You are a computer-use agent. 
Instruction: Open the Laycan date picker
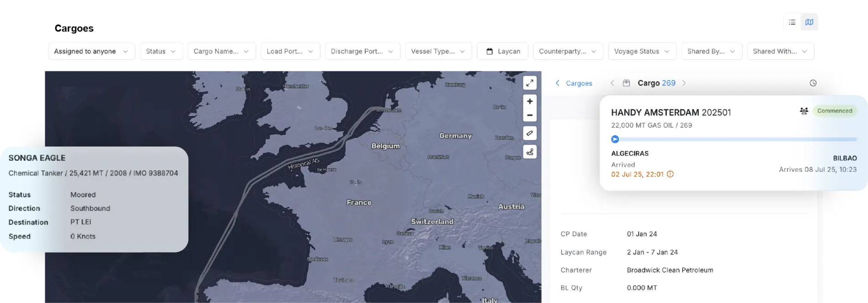502,51
